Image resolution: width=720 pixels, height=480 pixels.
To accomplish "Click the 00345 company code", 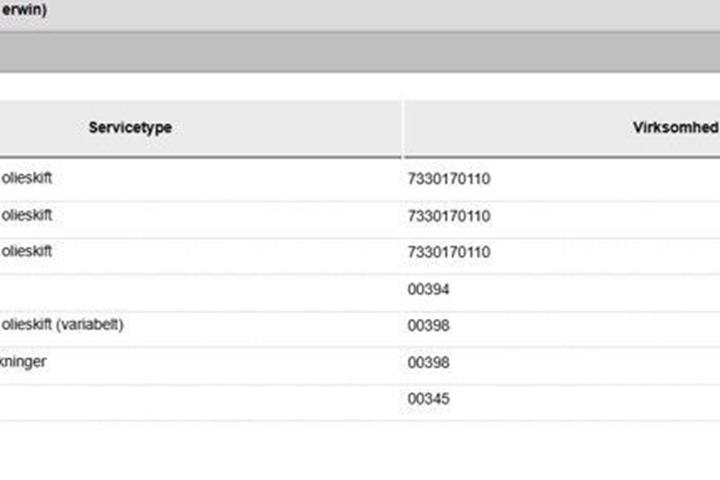I will tap(428, 399).
